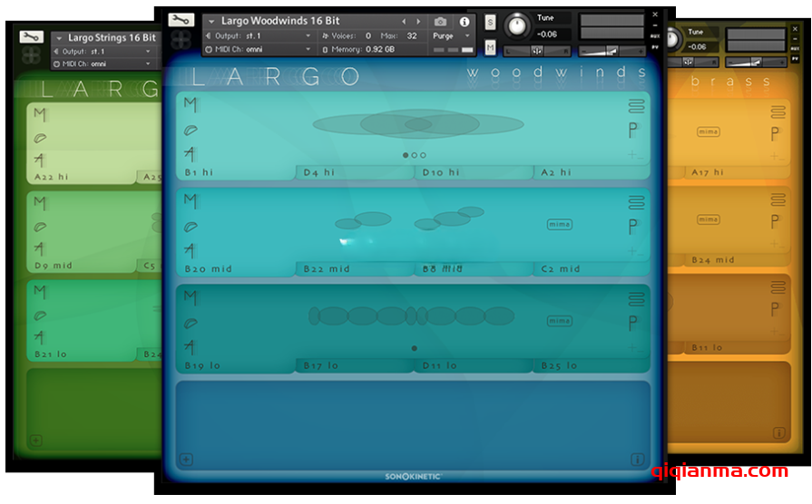Select the D11 lo phrase tab
The height and width of the screenshot is (504, 812).
tap(473, 366)
